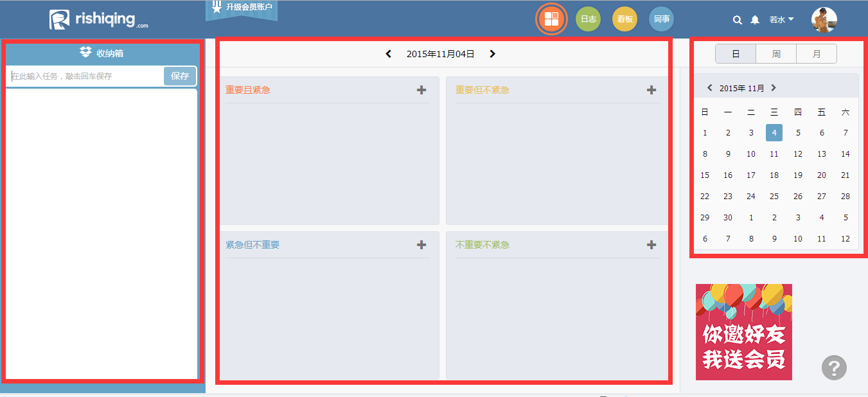Go to next month in the calendar
This screenshot has height=397, width=868.
pyautogui.click(x=774, y=87)
